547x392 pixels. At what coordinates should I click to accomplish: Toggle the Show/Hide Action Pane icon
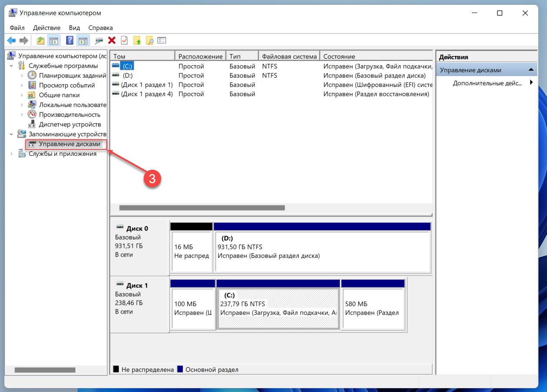[x=83, y=40]
